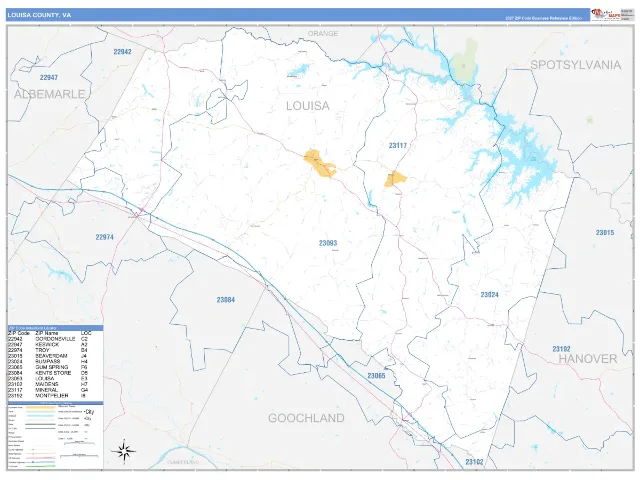The height and width of the screenshot is (480, 640).
Task: Click the GORDONSVILLE row in ZIP index
Action: point(55,339)
